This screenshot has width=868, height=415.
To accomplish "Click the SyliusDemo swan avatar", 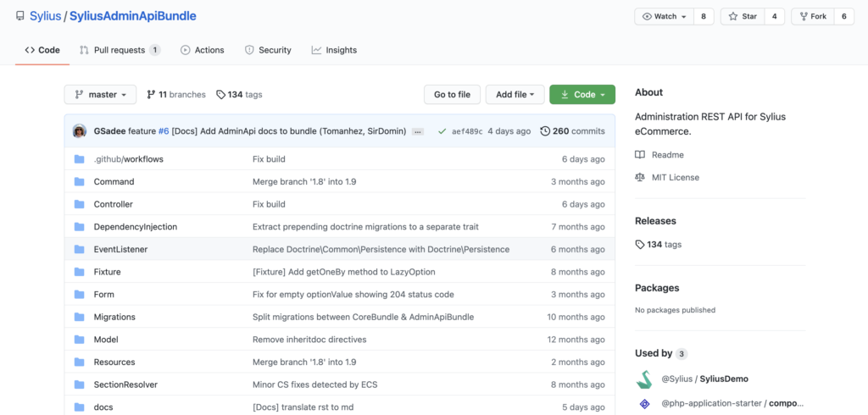I will pyautogui.click(x=644, y=379).
